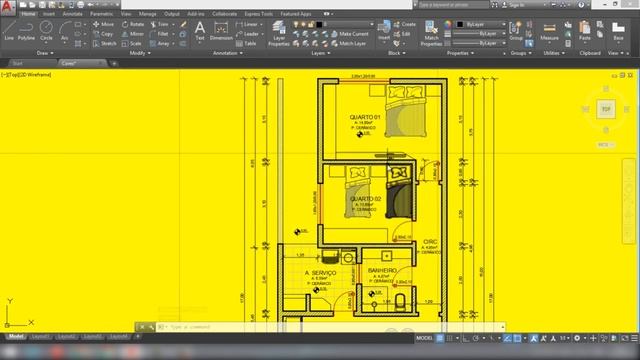Screen dimensions: 640x360
Task: Click the Stretch tool
Action: tap(104, 43)
